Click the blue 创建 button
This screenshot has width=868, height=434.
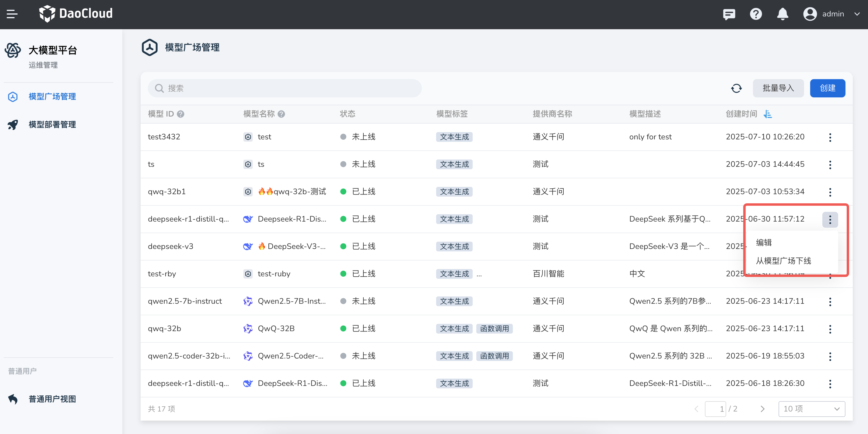pyautogui.click(x=827, y=88)
